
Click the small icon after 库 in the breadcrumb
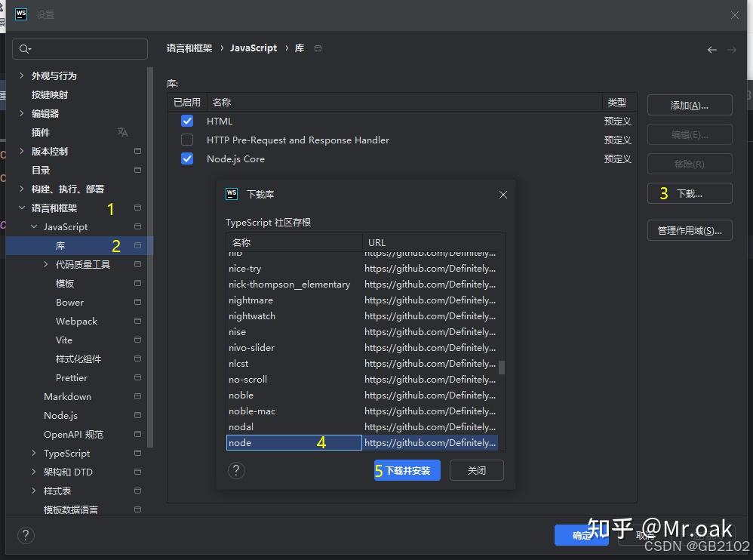[318, 48]
